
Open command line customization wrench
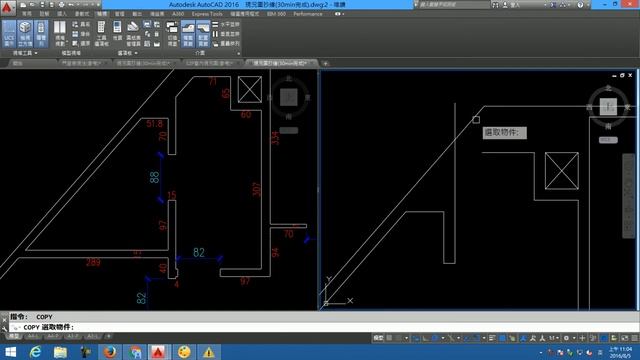[4, 329]
